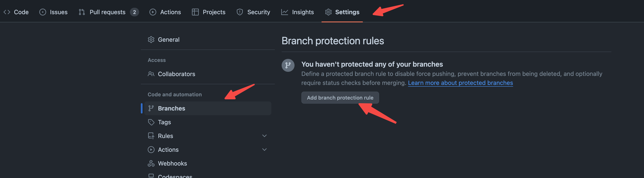Click the Security shield icon
This screenshot has height=178, width=644.
[x=240, y=12]
